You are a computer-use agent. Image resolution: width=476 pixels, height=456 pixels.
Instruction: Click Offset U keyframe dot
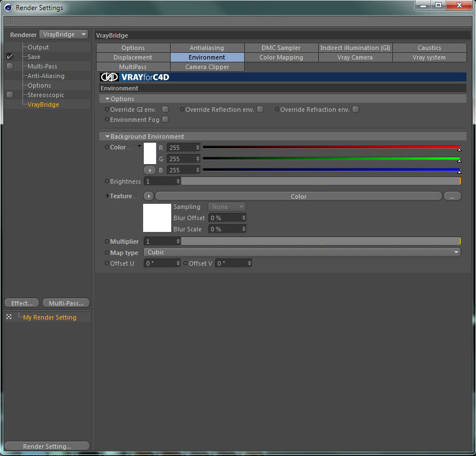[107, 263]
